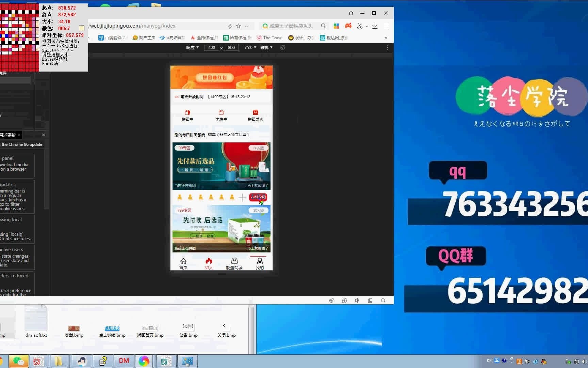The image size is (588, 368).
Task: Open the 所有课程 bookmark
Action: pyautogui.click(x=237, y=38)
